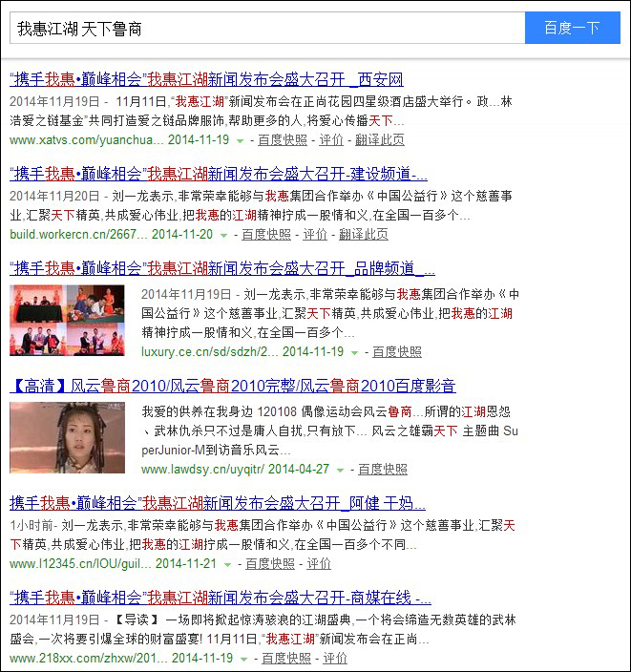The image size is (631, 672).
Task: Click 评价 for the l12345.cn result
Action: [319, 563]
